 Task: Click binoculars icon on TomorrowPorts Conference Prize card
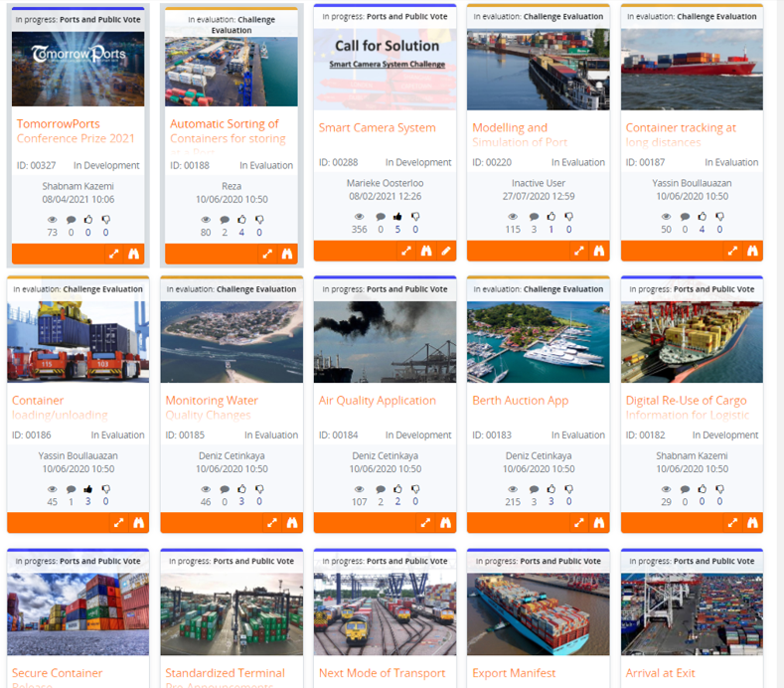coord(133,254)
